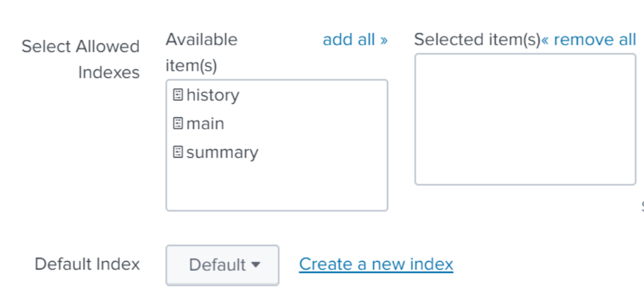Click the index icon beside summary
The image size is (644, 292).
click(x=178, y=152)
